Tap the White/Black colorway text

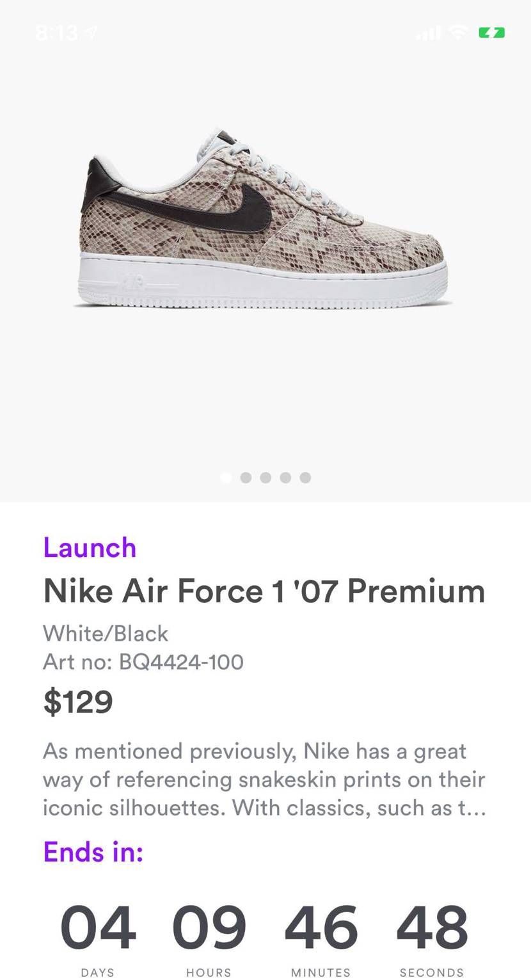click(x=106, y=634)
